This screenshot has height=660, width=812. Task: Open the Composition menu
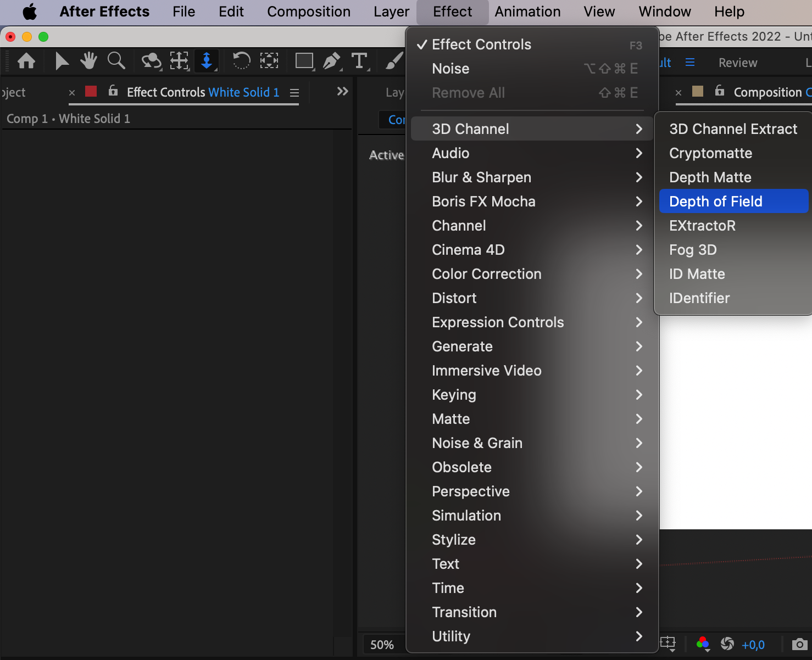tap(309, 12)
